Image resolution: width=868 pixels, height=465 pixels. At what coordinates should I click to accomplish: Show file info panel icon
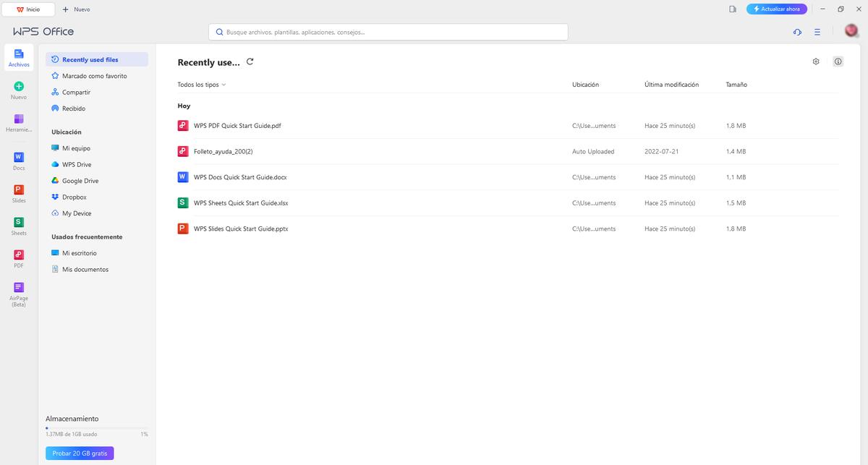[x=838, y=61]
